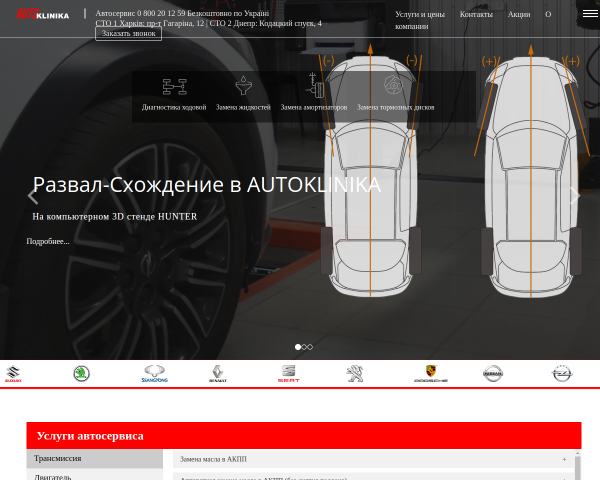Click the AutoKlinika logo
600x480 pixels.
click(x=42, y=14)
